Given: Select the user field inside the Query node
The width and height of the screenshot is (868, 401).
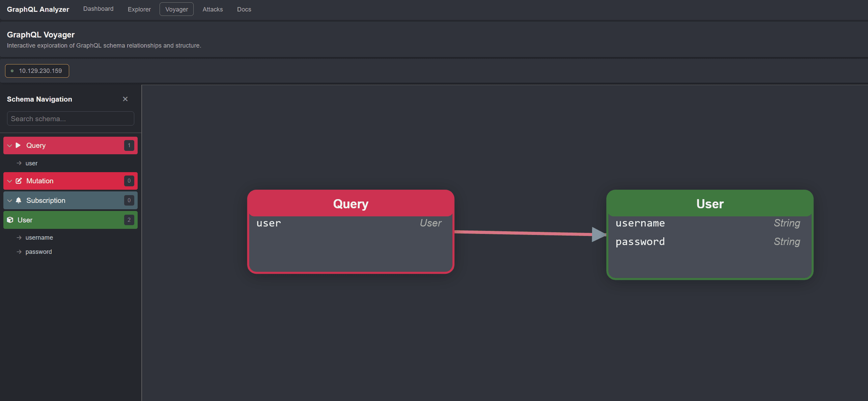Looking at the screenshot, I should tap(269, 223).
